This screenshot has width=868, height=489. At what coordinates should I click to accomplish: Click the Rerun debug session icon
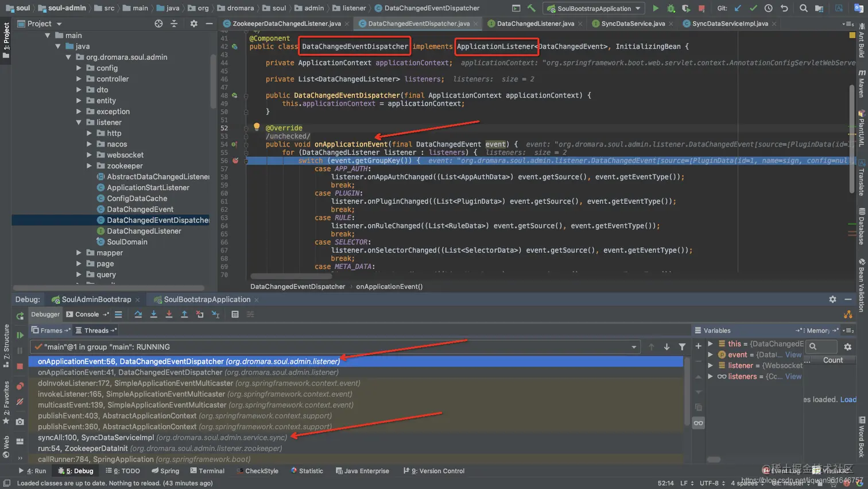pos(20,315)
